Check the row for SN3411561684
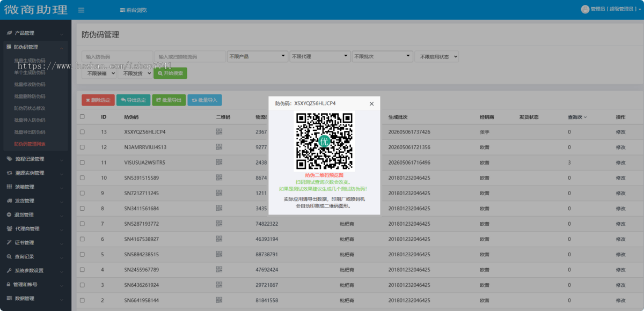 click(82, 208)
